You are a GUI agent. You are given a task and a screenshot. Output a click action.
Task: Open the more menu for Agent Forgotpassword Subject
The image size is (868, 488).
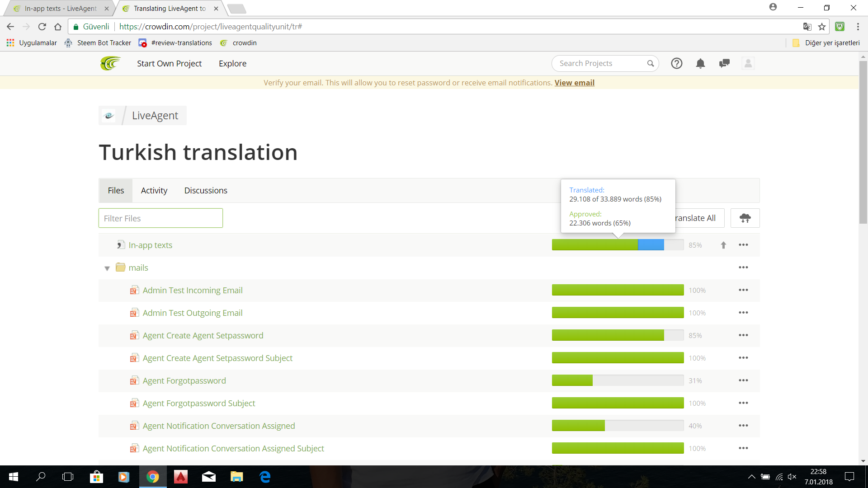(x=743, y=403)
